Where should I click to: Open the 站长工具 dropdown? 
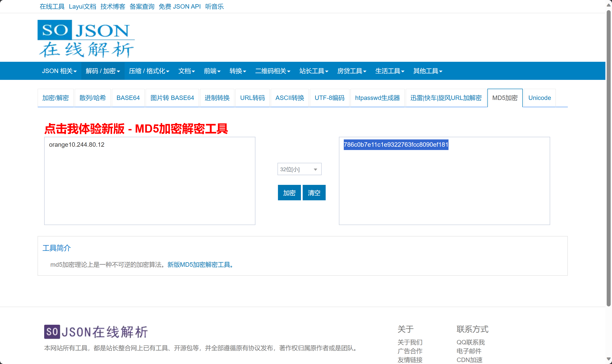pyautogui.click(x=314, y=71)
